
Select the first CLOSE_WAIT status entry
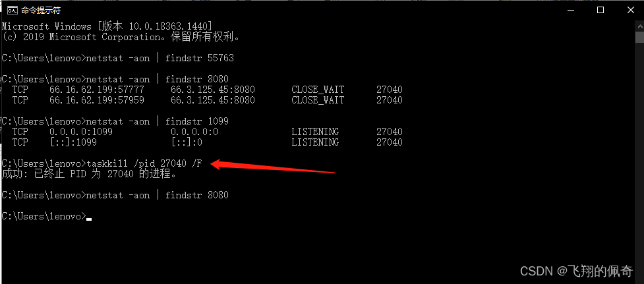[x=318, y=90]
